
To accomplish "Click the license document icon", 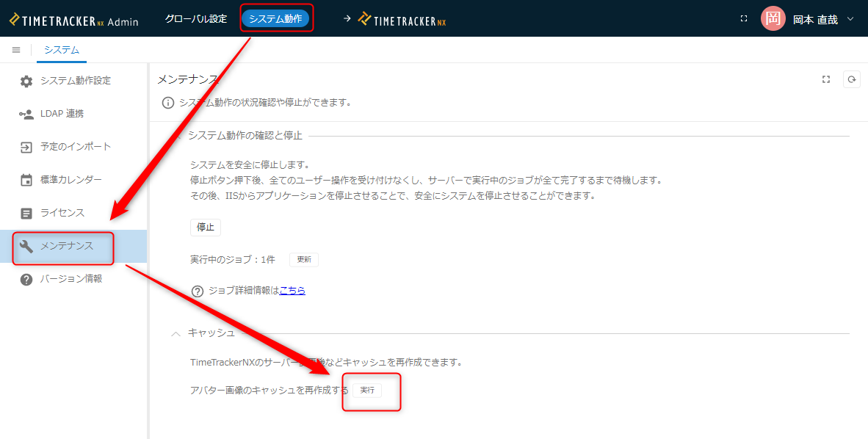I will 26,214.
